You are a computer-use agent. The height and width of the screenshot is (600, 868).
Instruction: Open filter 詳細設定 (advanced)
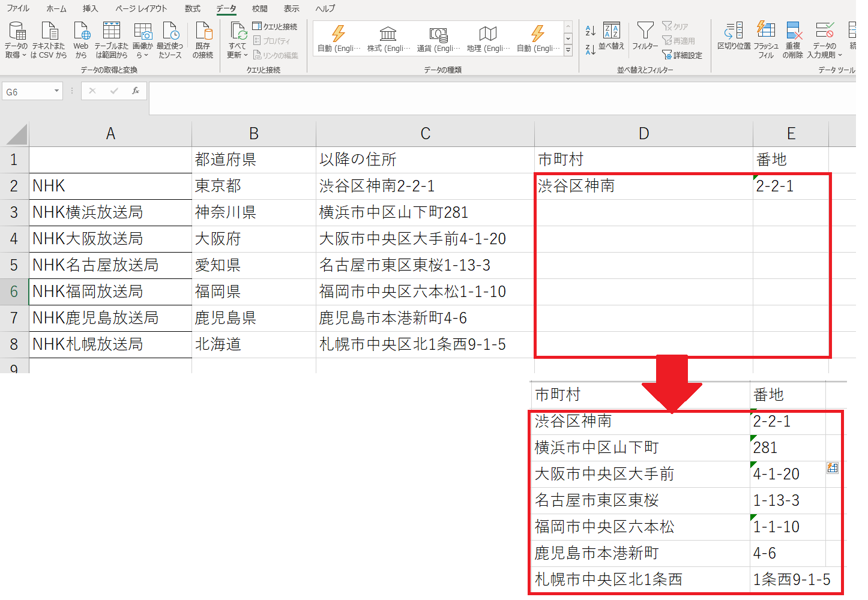pos(683,55)
